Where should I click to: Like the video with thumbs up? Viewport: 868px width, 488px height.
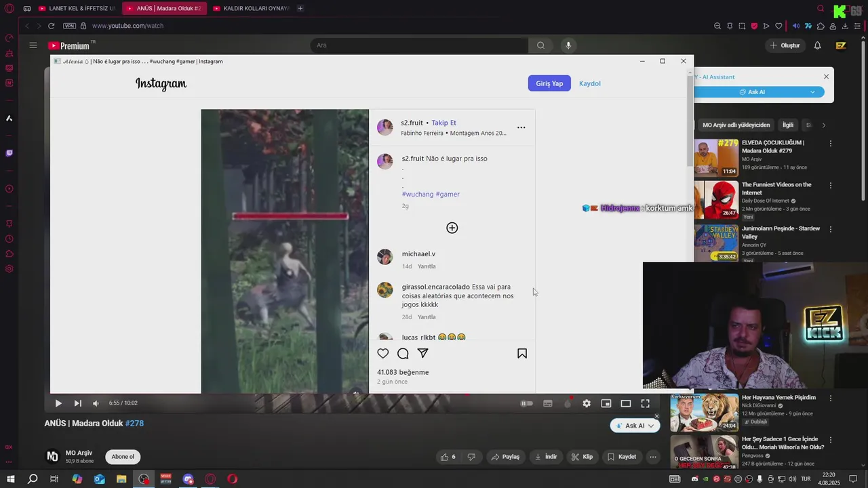coord(448,457)
